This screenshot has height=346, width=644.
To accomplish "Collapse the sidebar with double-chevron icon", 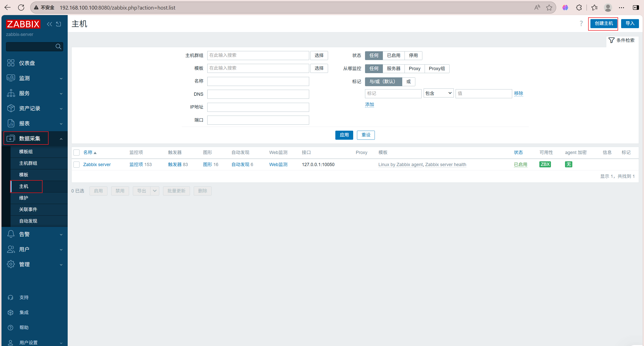I will pos(49,24).
